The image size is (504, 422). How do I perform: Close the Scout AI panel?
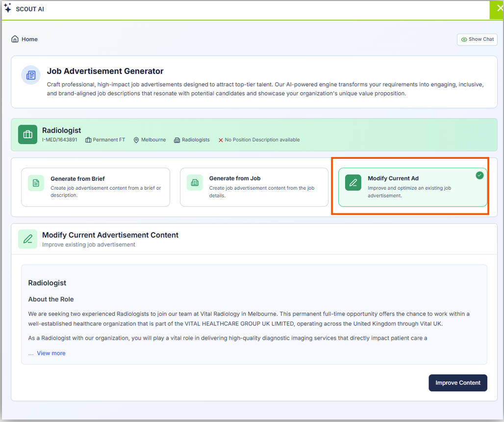[496, 9]
